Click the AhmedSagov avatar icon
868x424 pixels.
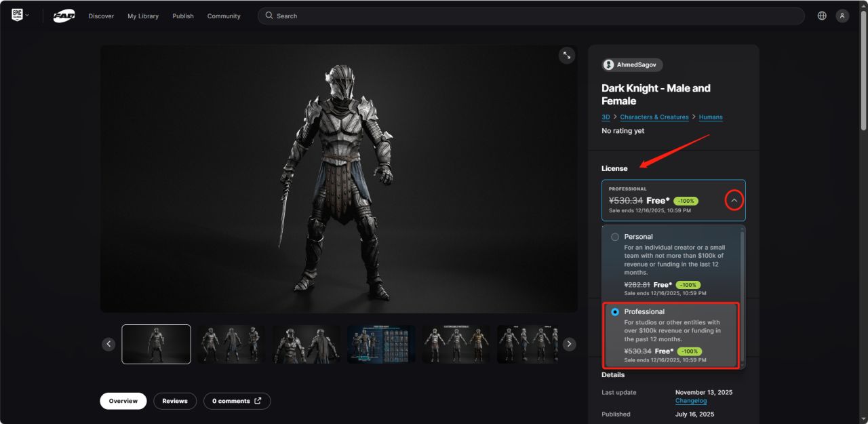609,64
